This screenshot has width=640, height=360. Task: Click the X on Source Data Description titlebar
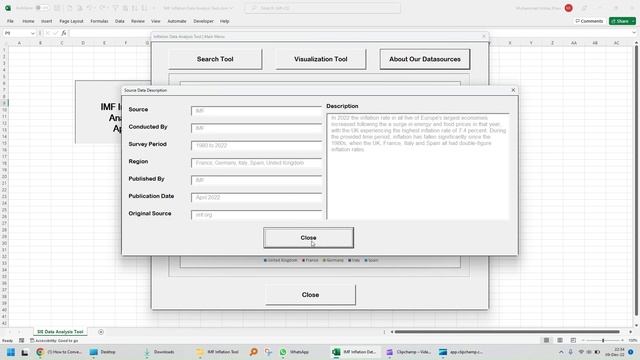(x=513, y=90)
